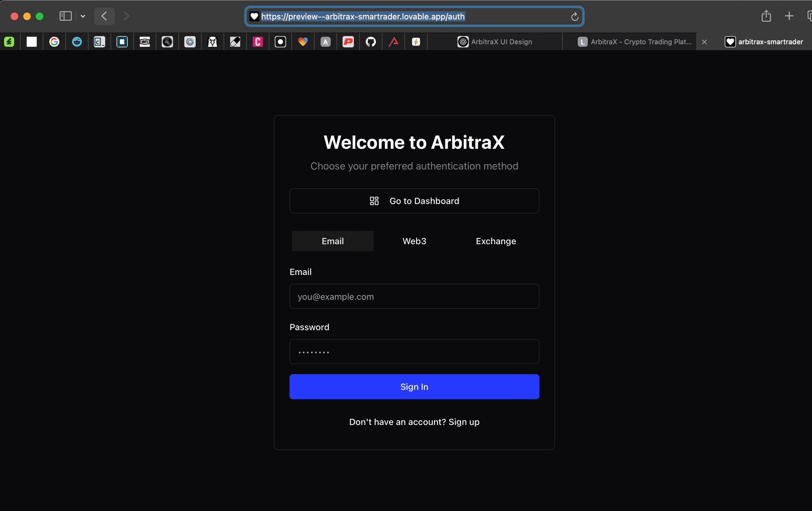Open the Google bookmark
This screenshot has height=511, width=812.
pyautogui.click(x=54, y=41)
